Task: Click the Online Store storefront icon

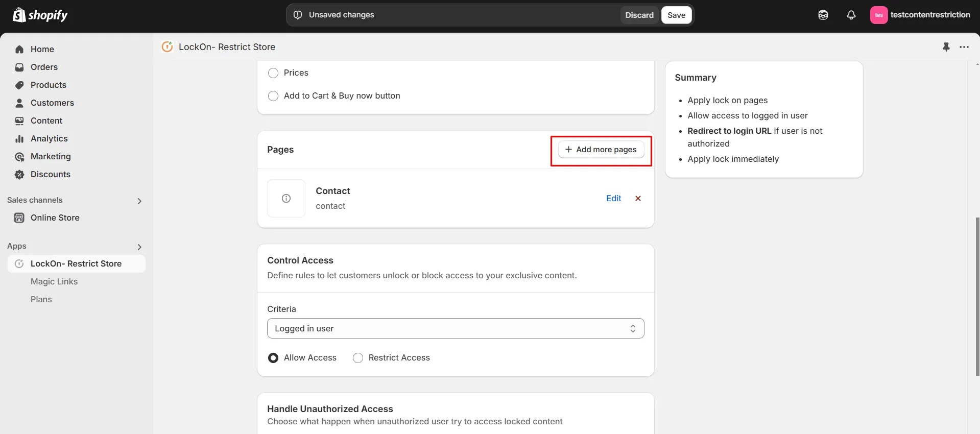Action: [x=19, y=218]
